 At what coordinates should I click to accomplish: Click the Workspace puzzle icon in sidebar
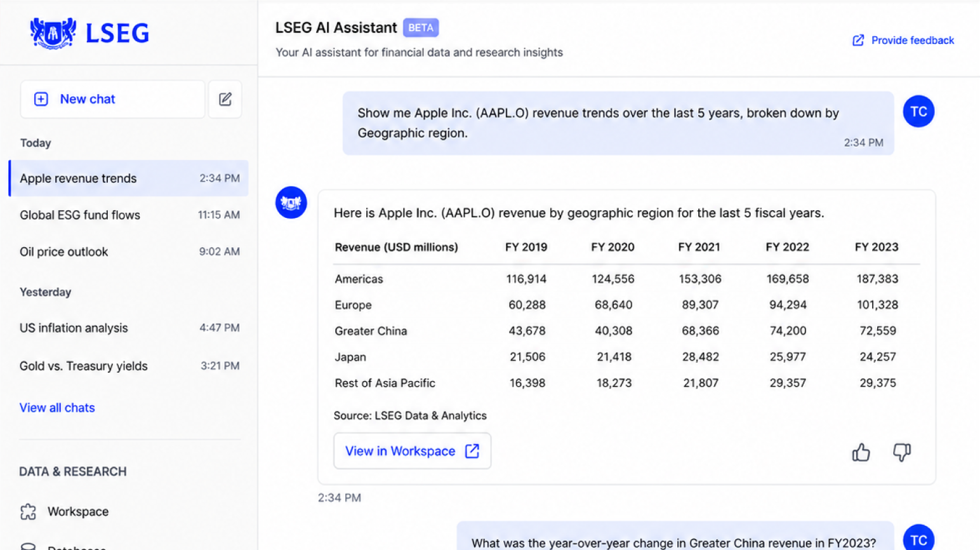coord(29,512)
